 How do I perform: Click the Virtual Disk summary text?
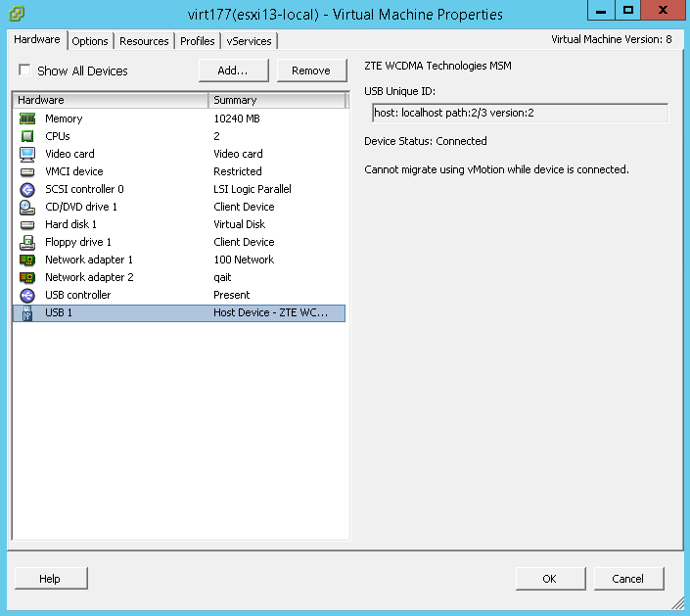240,224
